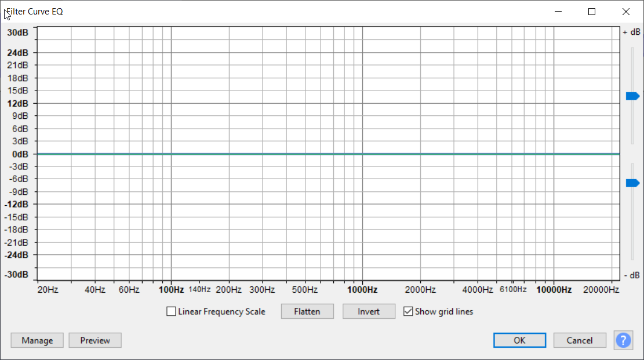Minimize the Filter Curve EQ window
The image size is (644, 360).
pos(558,12)
